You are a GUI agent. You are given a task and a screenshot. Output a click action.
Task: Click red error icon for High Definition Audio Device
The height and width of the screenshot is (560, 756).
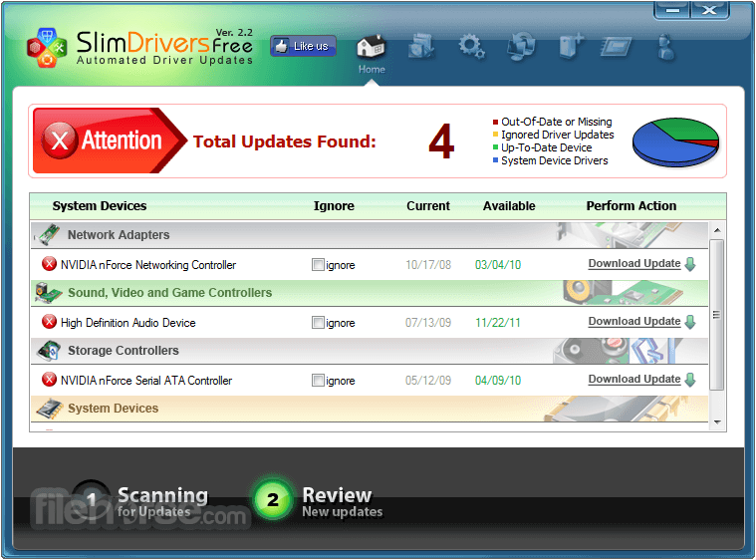(x=49, y=321)
